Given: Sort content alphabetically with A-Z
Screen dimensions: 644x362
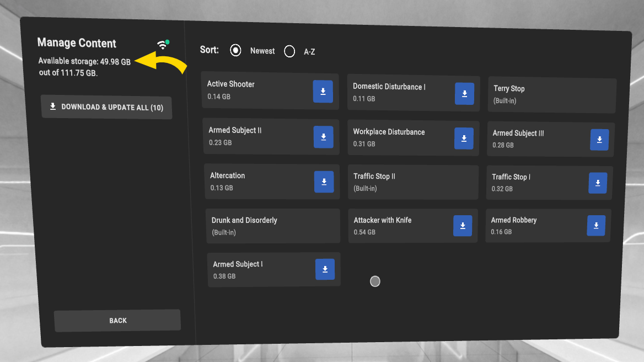Looking at the screenshot, I should [x=289, y=52].
